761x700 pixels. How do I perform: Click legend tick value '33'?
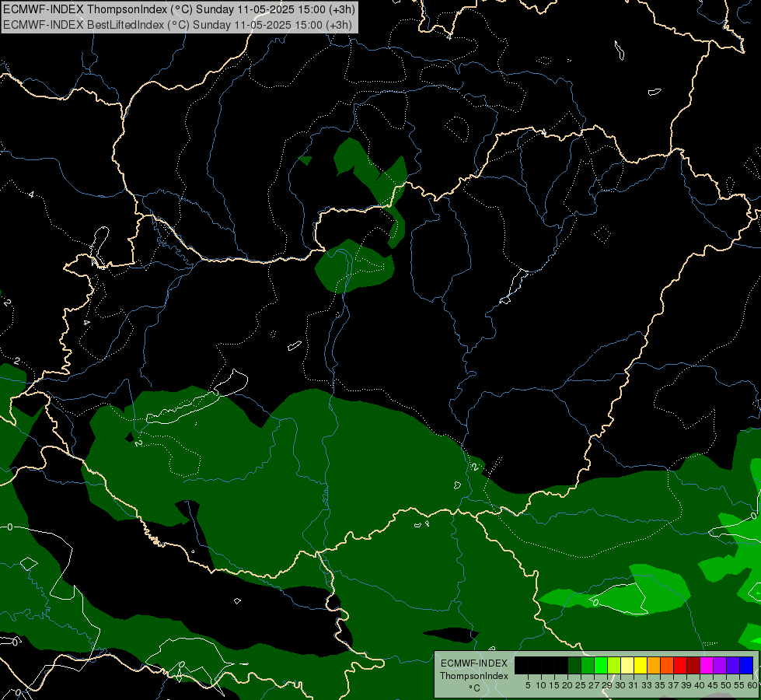coord(647,685)
